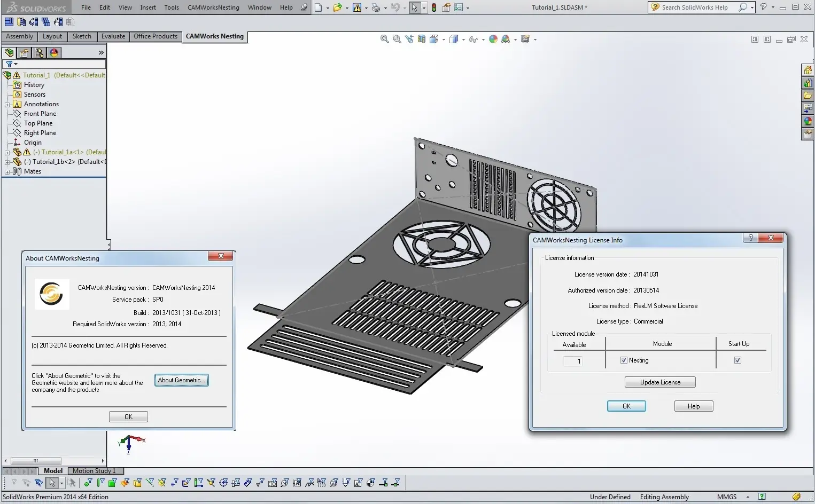Click the Zoom to Fit magnifier icon
Image resolution: width=815 pixels, height=504 pixels.
(x=384, y=39)
